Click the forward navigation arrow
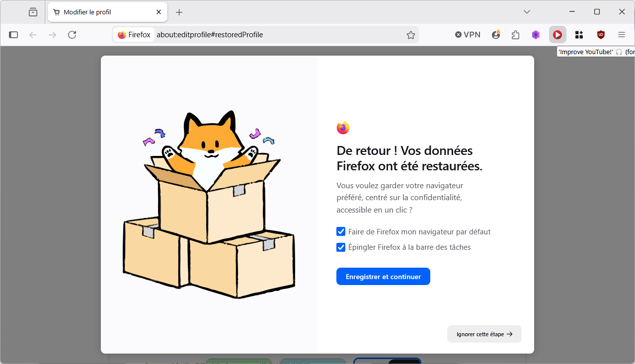The image size is (635, 364). click(52, 35)
